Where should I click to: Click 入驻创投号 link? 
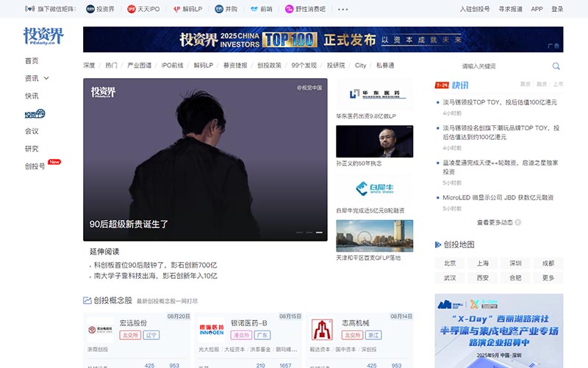coord(475,9)
